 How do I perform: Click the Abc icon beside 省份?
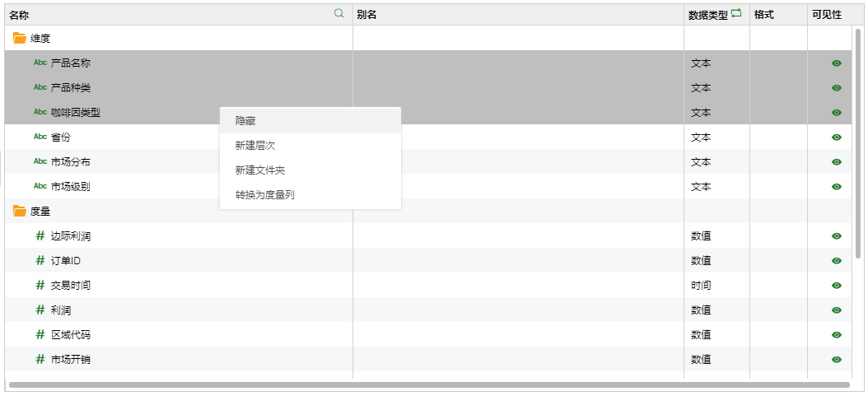point(40,137)
